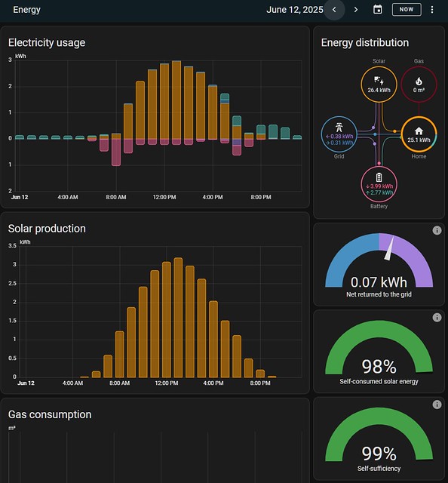This screenshot has width=448, height=483.
Task: Click the Solar production card title
Action: click(x=47, y=229)
